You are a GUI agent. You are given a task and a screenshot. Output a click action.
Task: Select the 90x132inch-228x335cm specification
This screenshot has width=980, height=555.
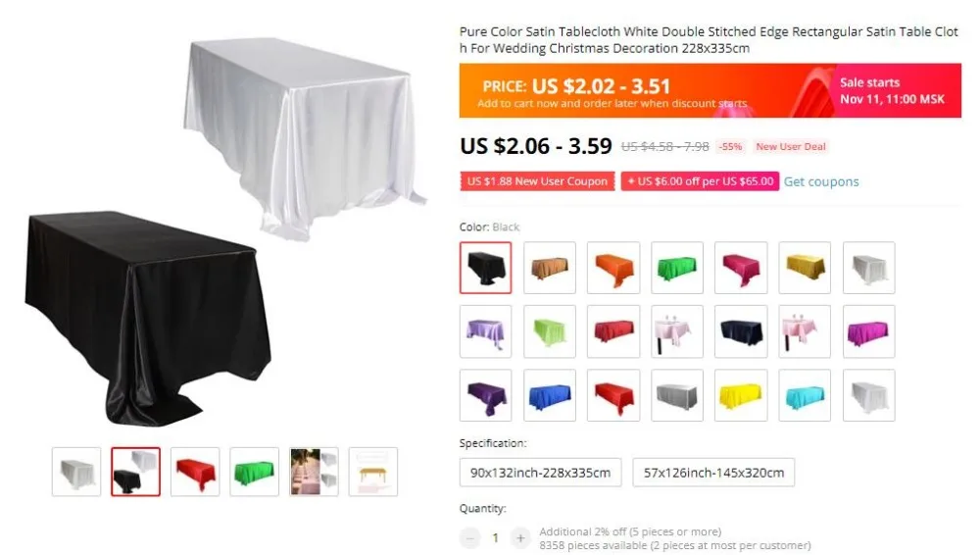point(541,473)
